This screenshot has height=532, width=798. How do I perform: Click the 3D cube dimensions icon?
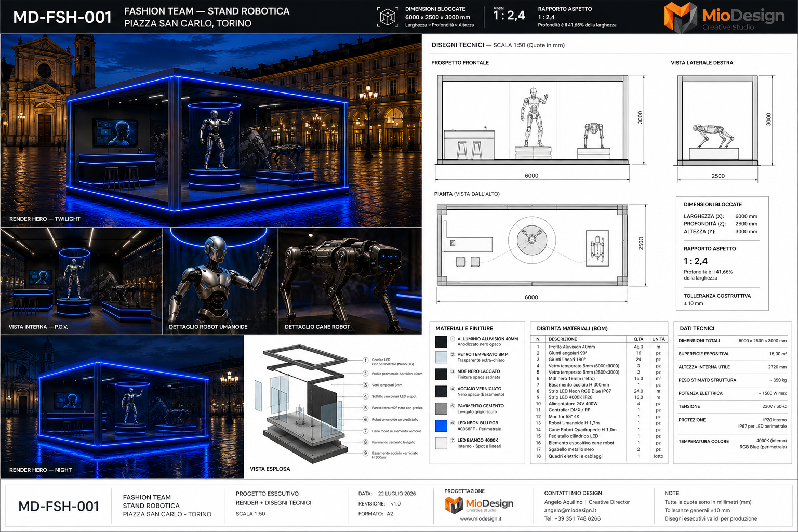pyautogui.click(x=388, y=17)
